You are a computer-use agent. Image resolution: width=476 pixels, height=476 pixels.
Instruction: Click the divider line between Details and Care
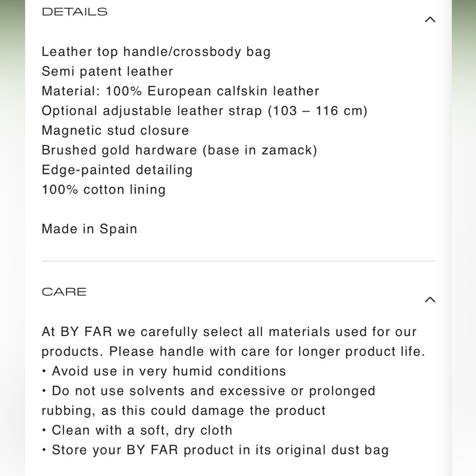pyautogui.click(x=238, y=261)
